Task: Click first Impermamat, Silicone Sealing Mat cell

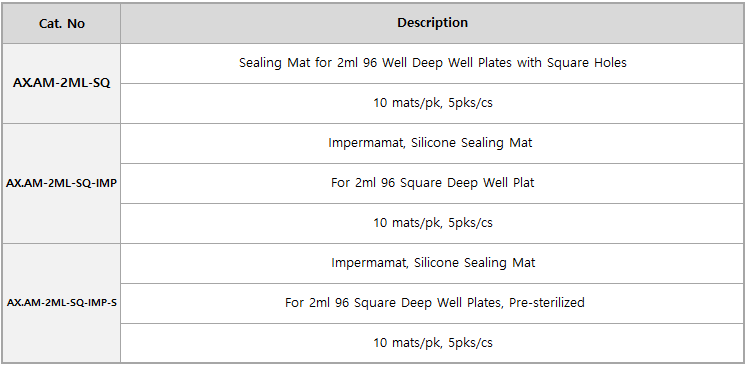Action: [x=432, y=143]
